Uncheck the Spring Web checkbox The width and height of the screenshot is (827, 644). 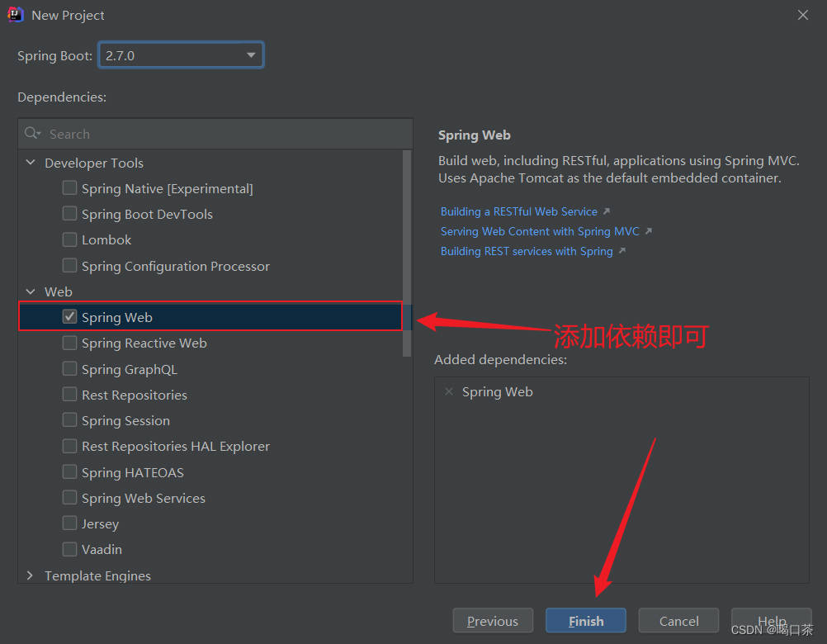pos(69,316)
